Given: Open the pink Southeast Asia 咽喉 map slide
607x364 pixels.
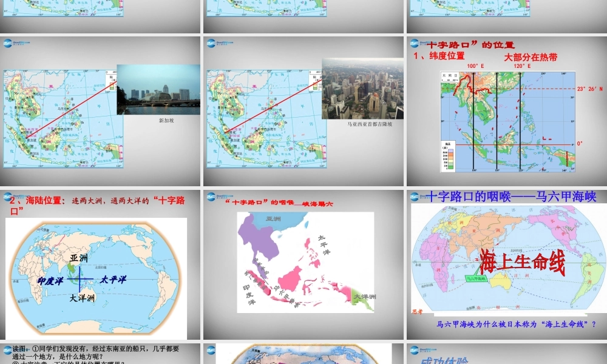Looking at the screenshot, I should pyautogui.click(x=303, y=265).
